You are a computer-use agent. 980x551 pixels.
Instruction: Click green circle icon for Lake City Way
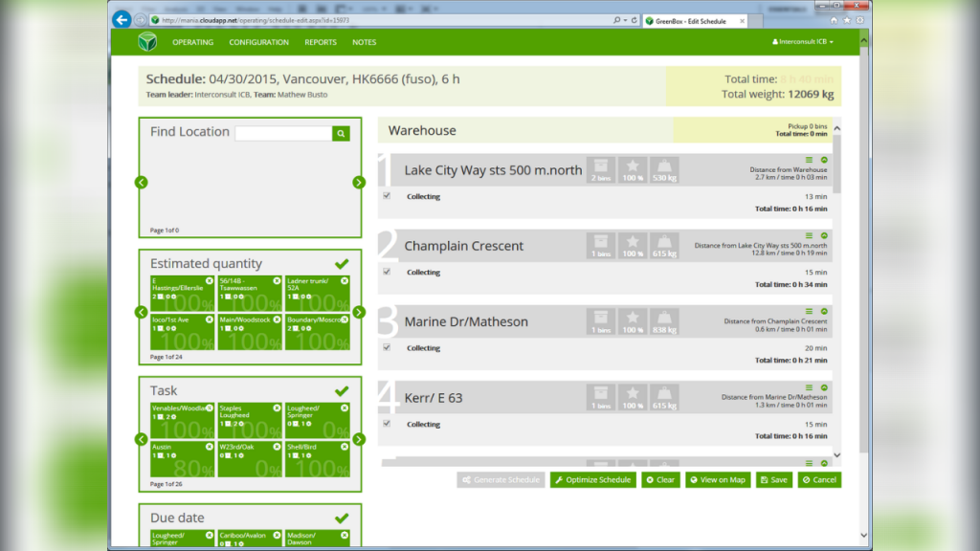(x=824, y=160)
